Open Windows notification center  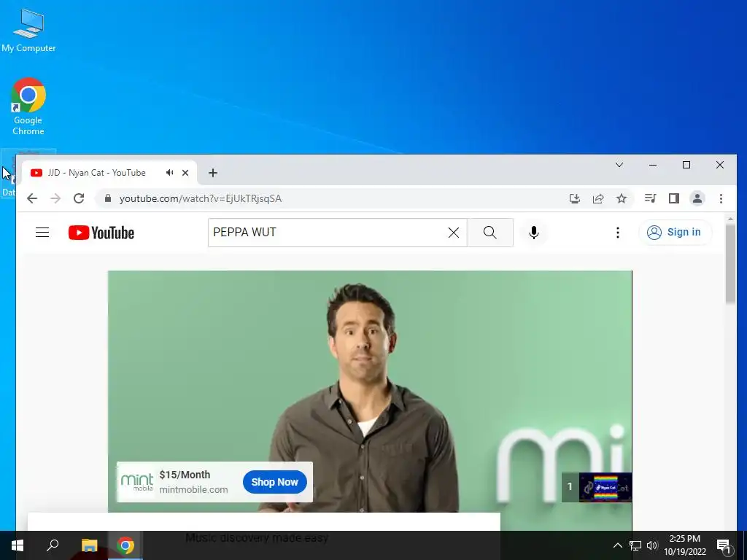[x=724, y=545]
